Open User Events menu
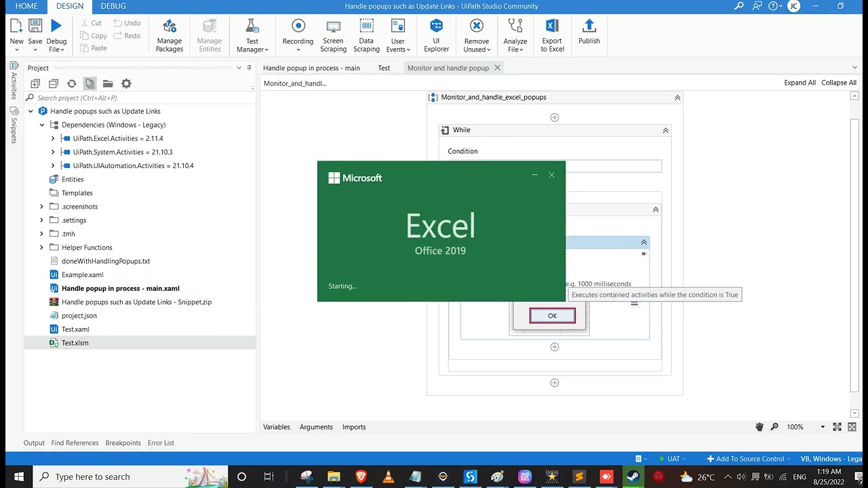 (x=398, y=35)
